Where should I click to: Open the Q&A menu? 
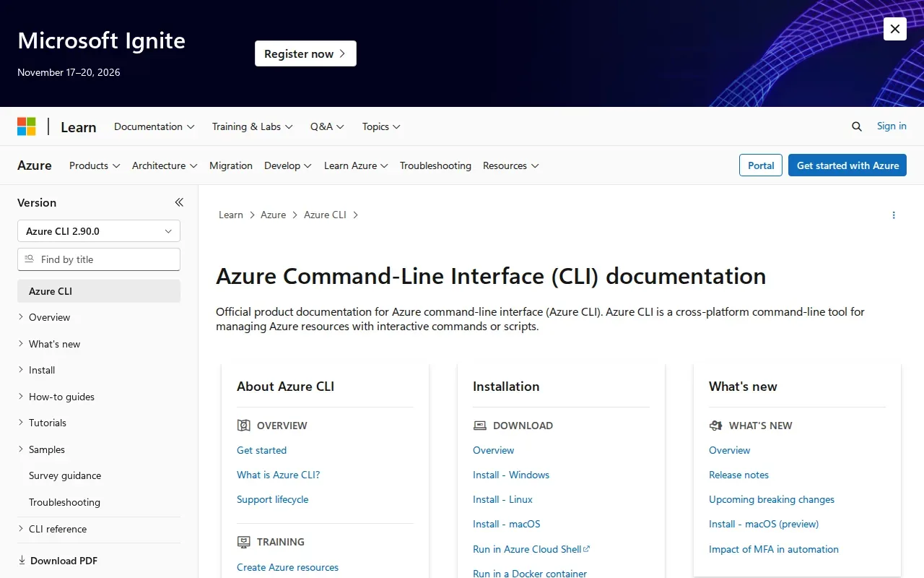click(328, 126)
